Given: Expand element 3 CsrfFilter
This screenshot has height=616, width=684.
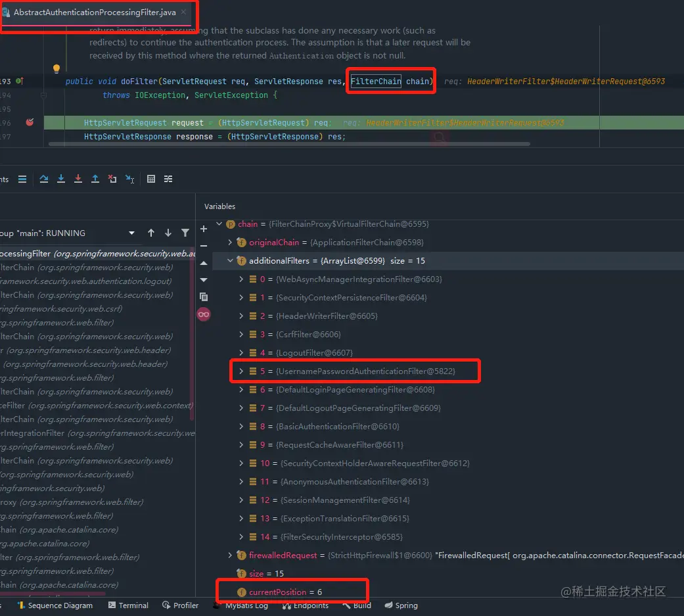Looking at the screenshot, I should (240, 335).
